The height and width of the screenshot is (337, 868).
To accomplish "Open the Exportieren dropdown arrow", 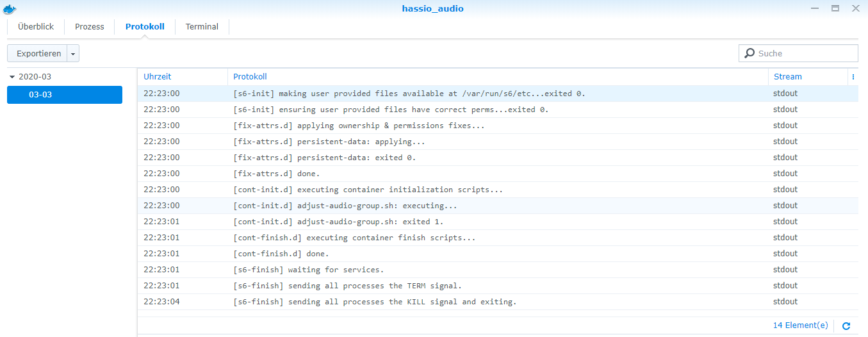I will point(73,54).
